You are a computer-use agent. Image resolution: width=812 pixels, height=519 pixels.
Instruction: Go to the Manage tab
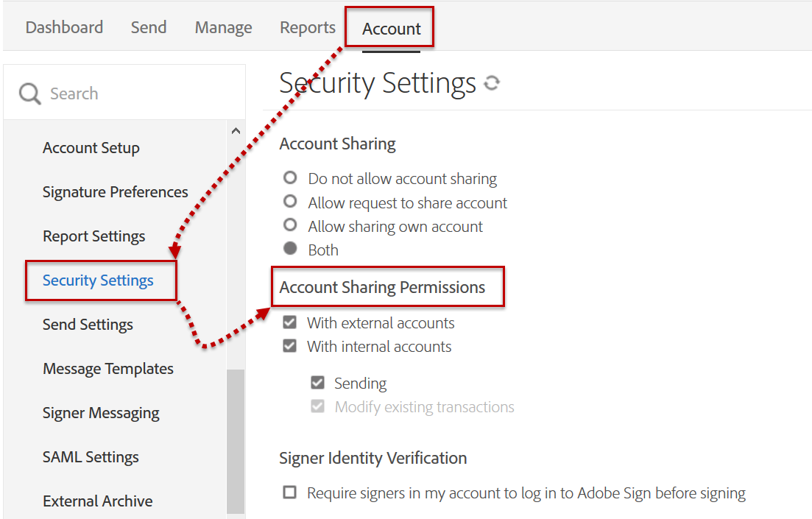pos(223,28)
